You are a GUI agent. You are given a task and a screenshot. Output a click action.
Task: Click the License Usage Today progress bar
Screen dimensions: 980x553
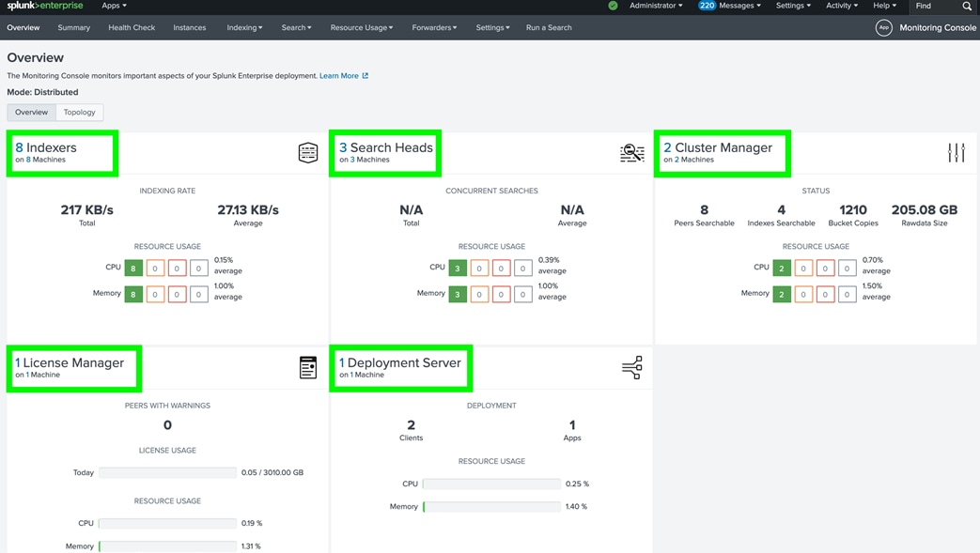167,473
